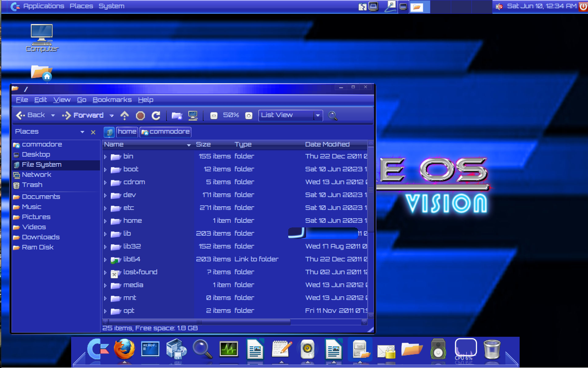
Task: Click the vertical scrollbar of file list
Action: coord(371,190)
